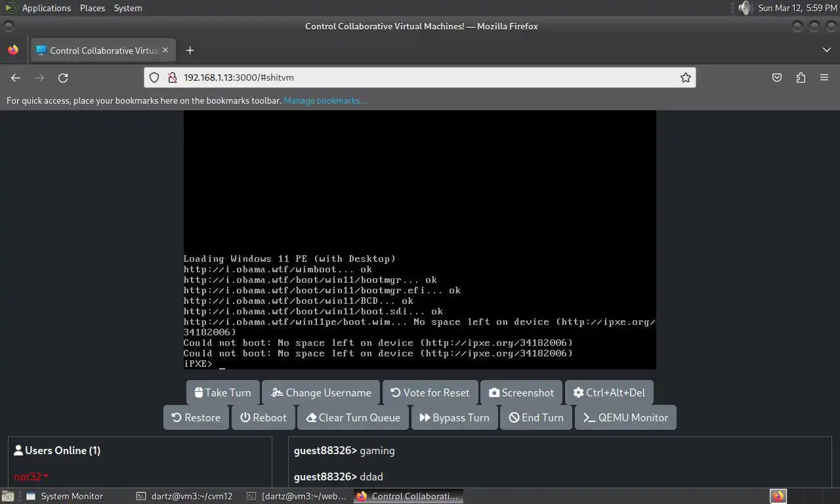Screen dimensions: 840x504
Task: Restore the VM snapshot
Action: [x=196, y=417]
